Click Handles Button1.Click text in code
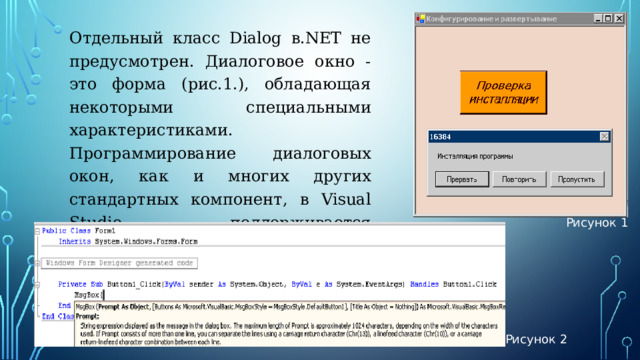The height and width of the screenshot is (360, 640). (453, 284)
